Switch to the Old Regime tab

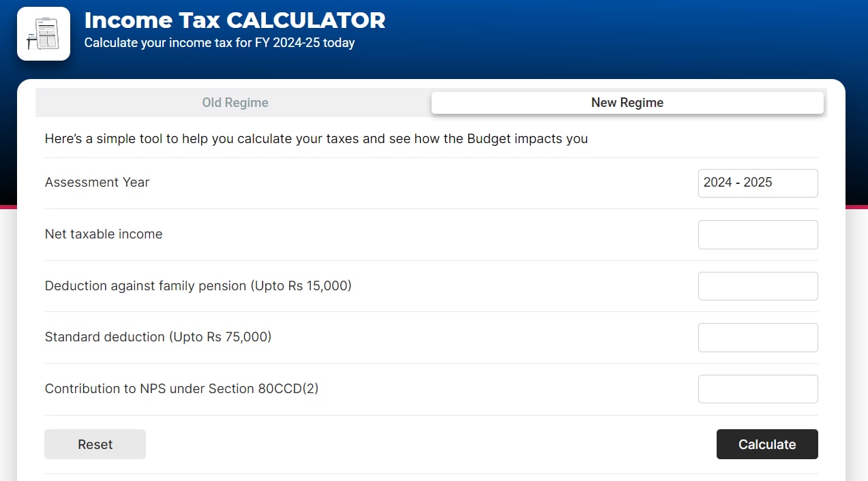coord(235,103)
